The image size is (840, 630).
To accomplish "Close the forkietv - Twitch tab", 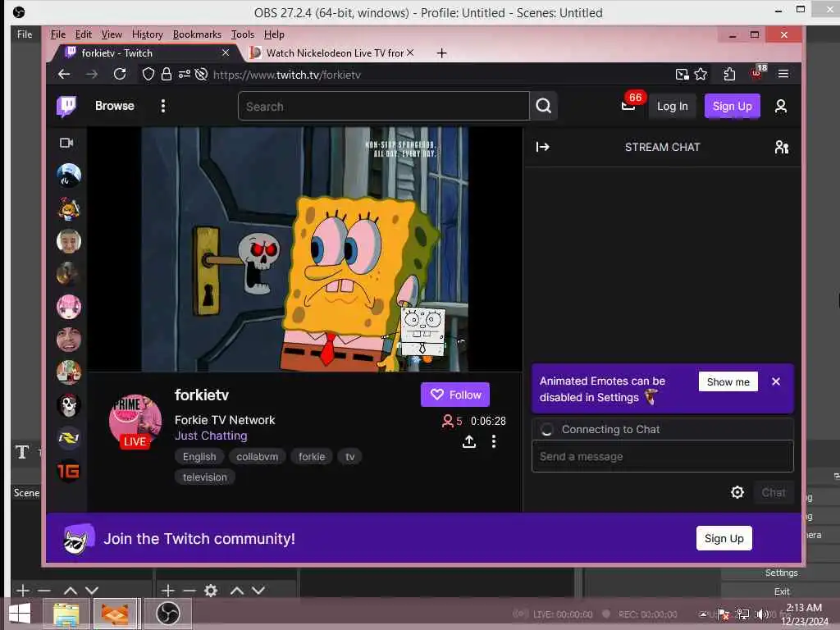I will pos(226,52).
